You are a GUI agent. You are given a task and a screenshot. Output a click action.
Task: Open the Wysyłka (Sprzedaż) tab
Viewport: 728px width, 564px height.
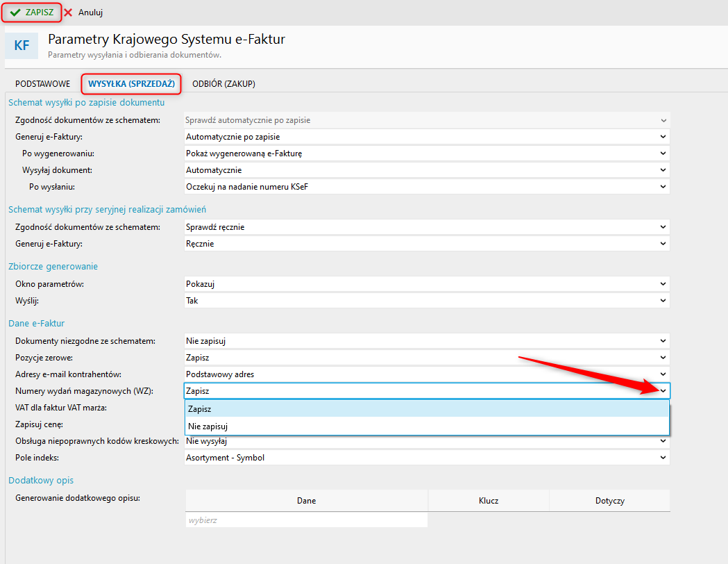click(131, 84)
